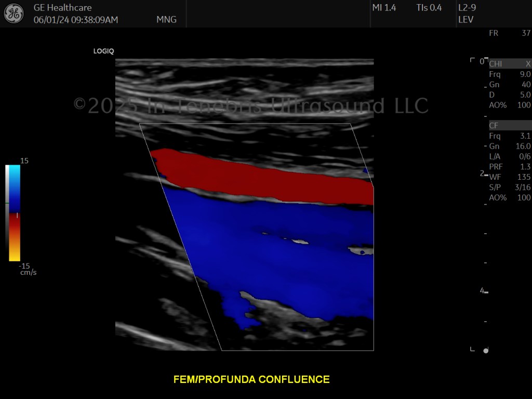This screenshot has width=532, height=399.
Task: Click the FEM/PROFUNDA CONFLUENCE annotation
Action: coord(251,379)
